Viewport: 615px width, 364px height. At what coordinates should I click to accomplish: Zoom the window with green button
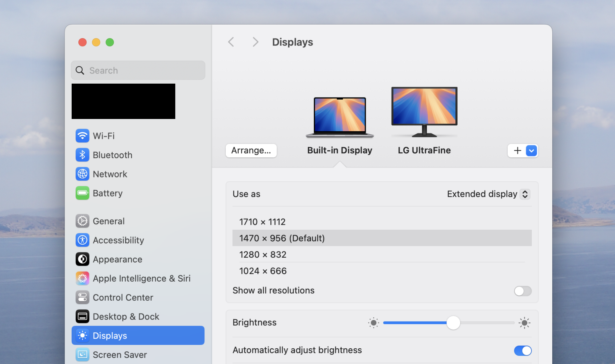point(110,42)
